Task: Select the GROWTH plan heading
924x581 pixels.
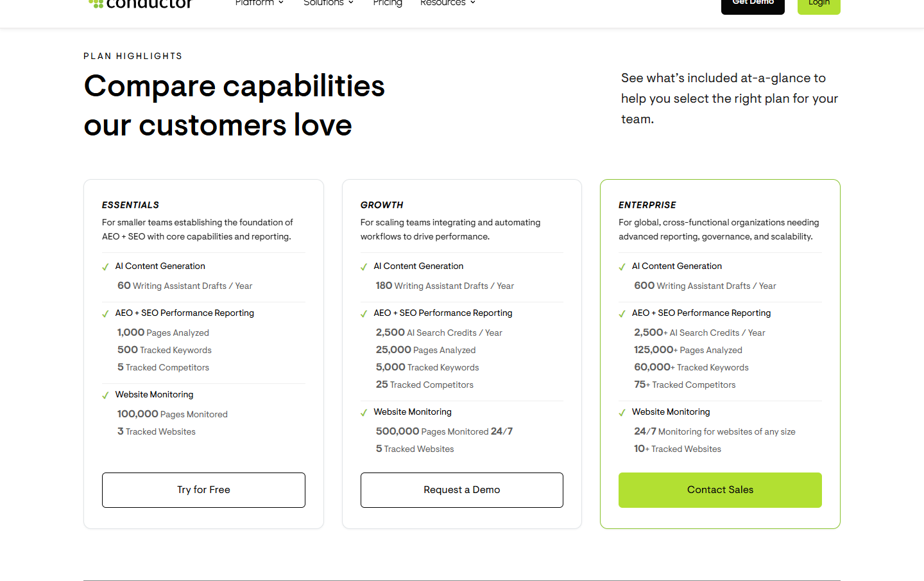Action: [x=382, y=205]
